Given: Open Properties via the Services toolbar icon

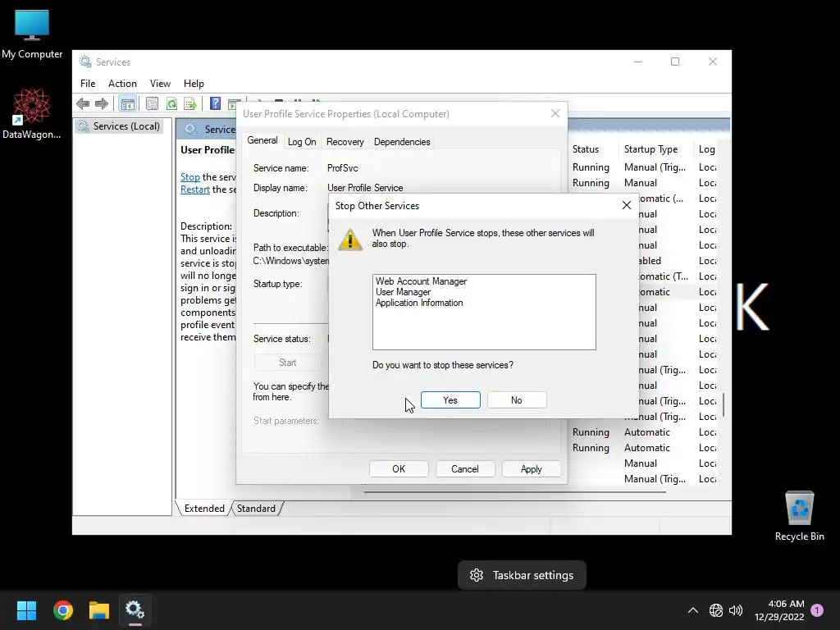Looking at the screenshot, I should [x=152, y=103].
